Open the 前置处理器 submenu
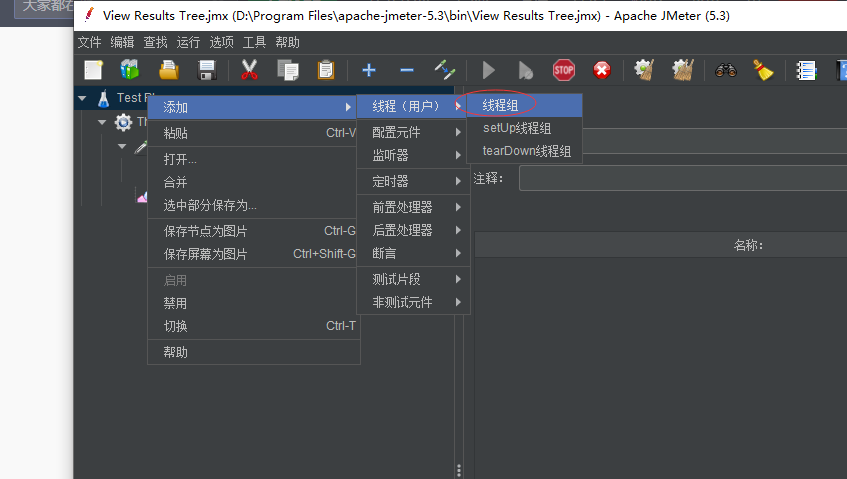847x479 pixels. tap(413, 207)
